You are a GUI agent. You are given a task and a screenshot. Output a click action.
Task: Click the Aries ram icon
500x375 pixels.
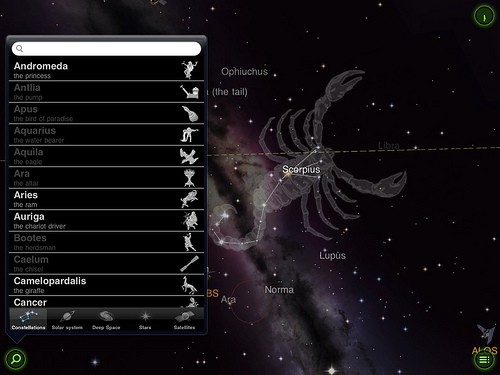pyautogui.click(x=189, y=199)
